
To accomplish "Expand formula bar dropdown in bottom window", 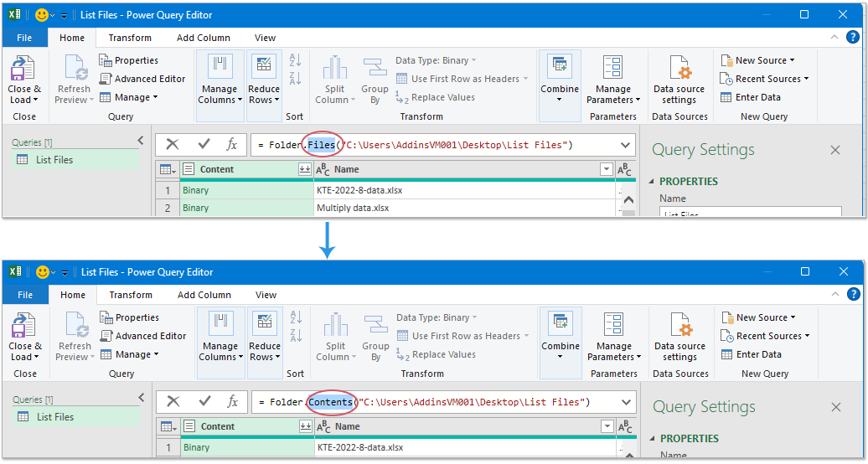I will pyautogui.click(x=627, y=402).
